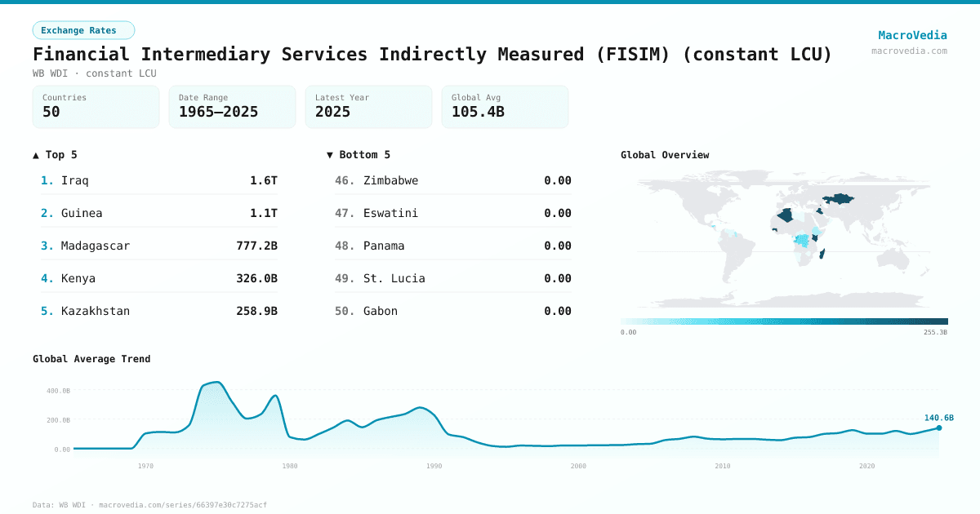Click the 140.6B latest value label
The height and width of the screenshot is (514, 980).
click(x=938, y=418)
